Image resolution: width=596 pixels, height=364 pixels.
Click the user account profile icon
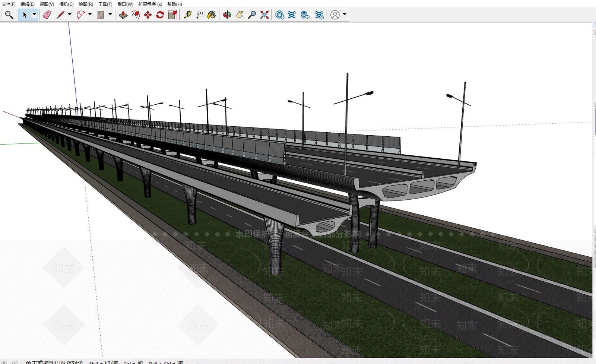[335, 15]
